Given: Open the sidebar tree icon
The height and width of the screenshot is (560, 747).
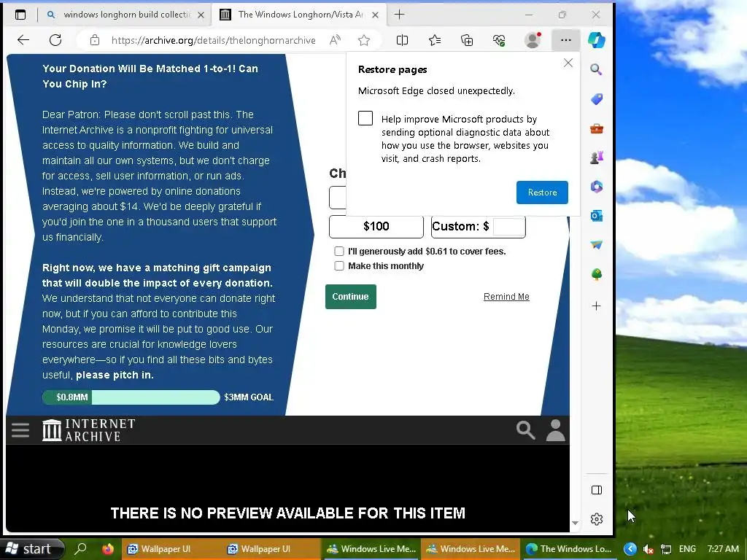Looking at the screenshot, I should tap(597, 274).
